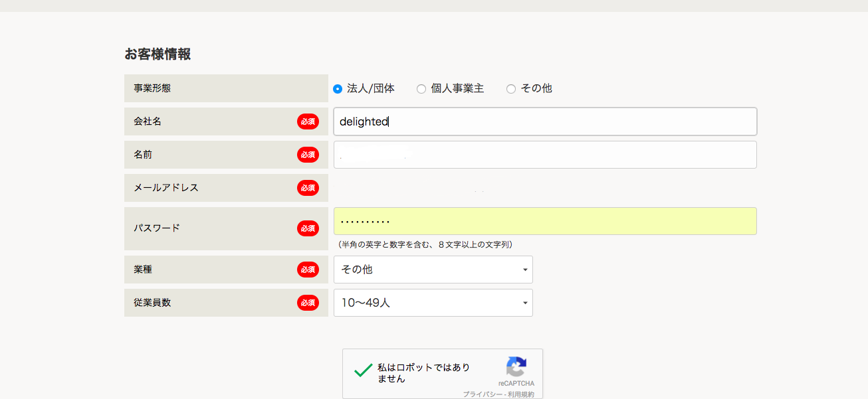Image resolution: width=868 pixels, height=399 pixels.
Task: Click the yellow パスワード field
Action: (545, 221)
